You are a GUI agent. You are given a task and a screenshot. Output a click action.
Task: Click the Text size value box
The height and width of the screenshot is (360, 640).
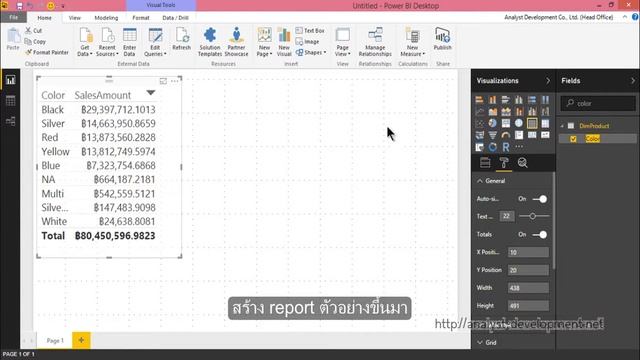point(507,216)
